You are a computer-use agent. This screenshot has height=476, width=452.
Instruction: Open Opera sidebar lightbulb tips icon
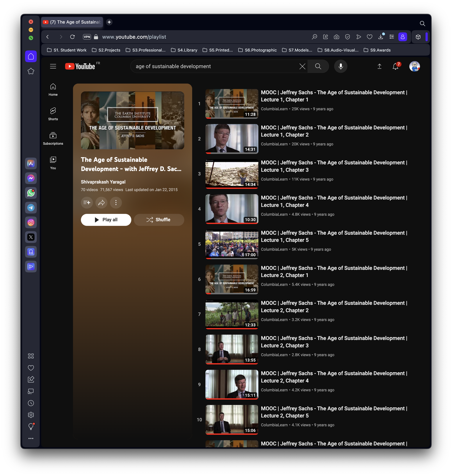(31, 426)
